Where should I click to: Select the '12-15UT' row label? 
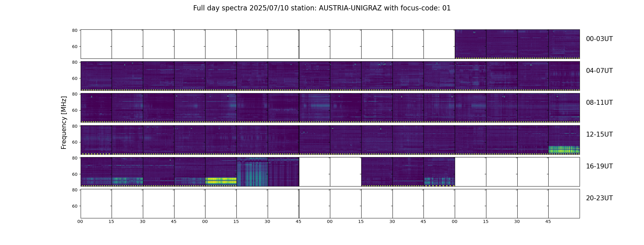click(599, 134)
